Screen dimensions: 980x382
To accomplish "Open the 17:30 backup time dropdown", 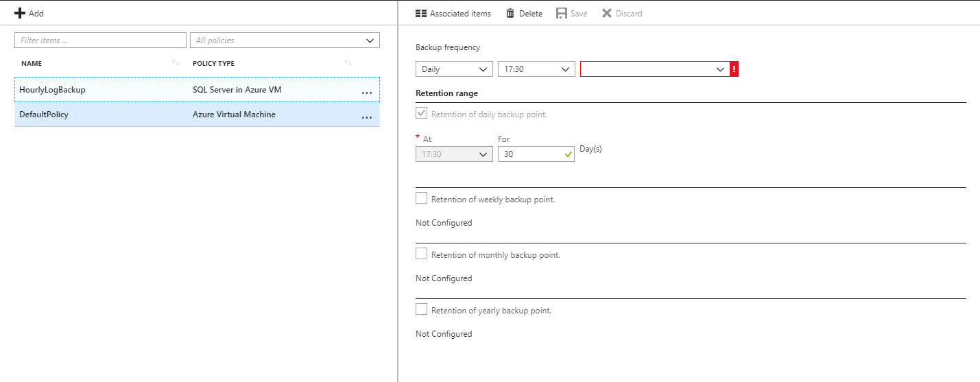I will 536,69.
